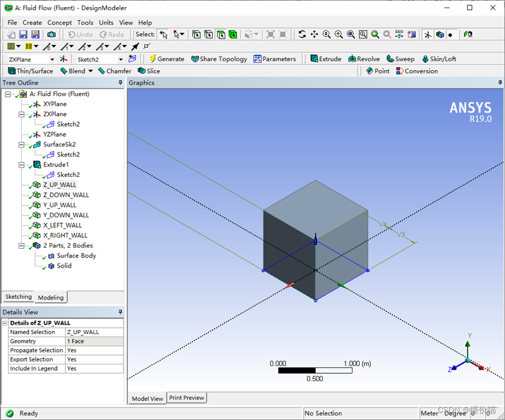Click the Chamfer button

tap(114, 71)
